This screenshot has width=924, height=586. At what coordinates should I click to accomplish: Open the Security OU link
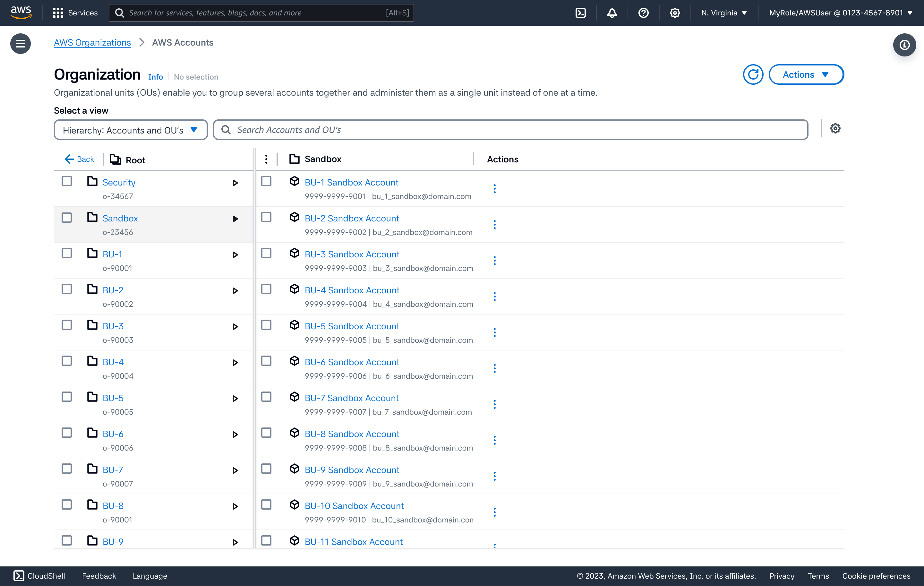(x=119, y=182)
